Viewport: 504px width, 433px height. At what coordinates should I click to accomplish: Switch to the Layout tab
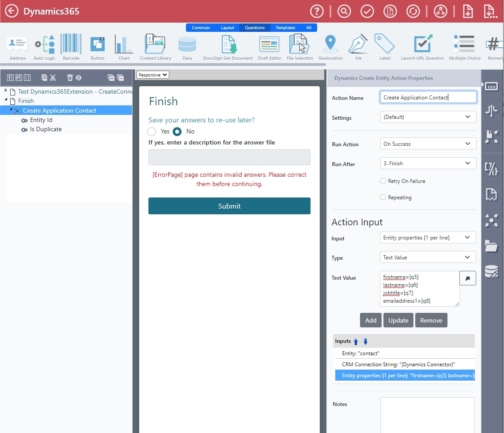tap(227, 28)
